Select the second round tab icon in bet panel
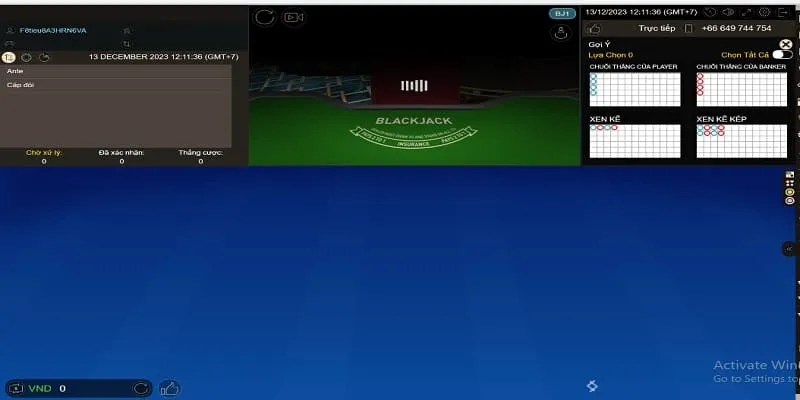The image size is (800, 400). [26, 57]
